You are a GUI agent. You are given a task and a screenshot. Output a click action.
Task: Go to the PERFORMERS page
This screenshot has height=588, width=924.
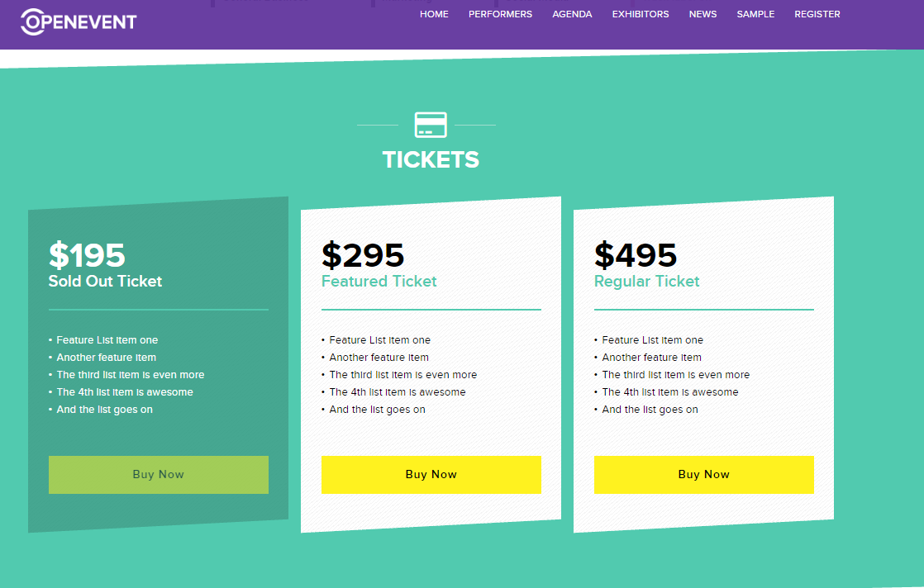click(500, 14)
